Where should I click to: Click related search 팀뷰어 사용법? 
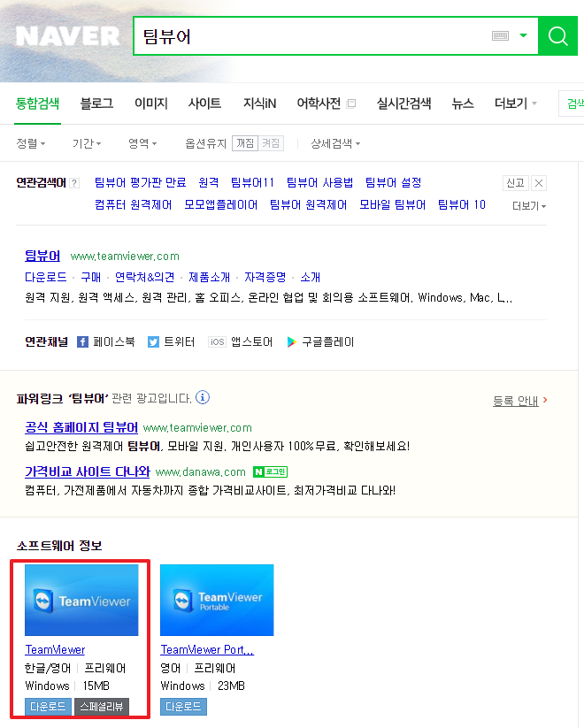(319, 182)
